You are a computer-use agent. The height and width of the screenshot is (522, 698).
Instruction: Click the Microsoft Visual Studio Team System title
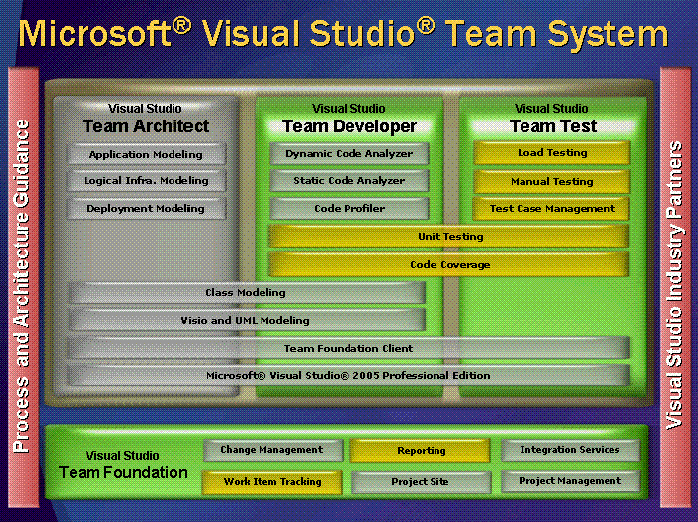(x=343, y=33)
